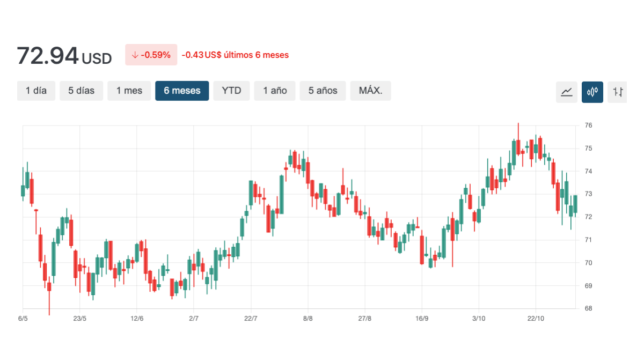Screen dimensions: 644x362
Task: Display the MÁX. full history range
Action: 370,91
